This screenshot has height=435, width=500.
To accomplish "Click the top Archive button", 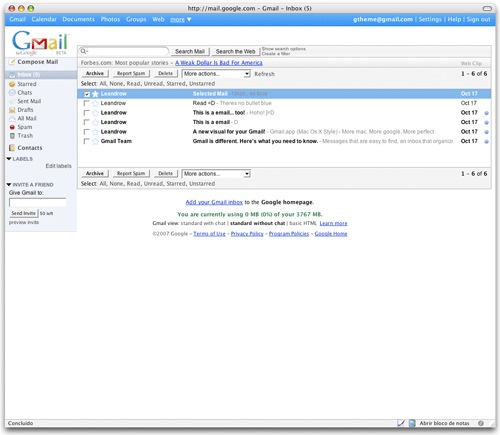I will point(95,73).
